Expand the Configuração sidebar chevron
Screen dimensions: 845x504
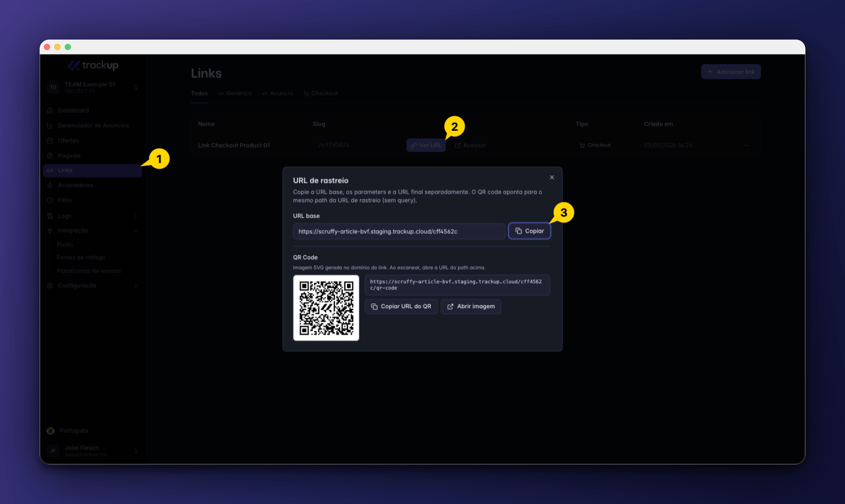tap(136, 286)
